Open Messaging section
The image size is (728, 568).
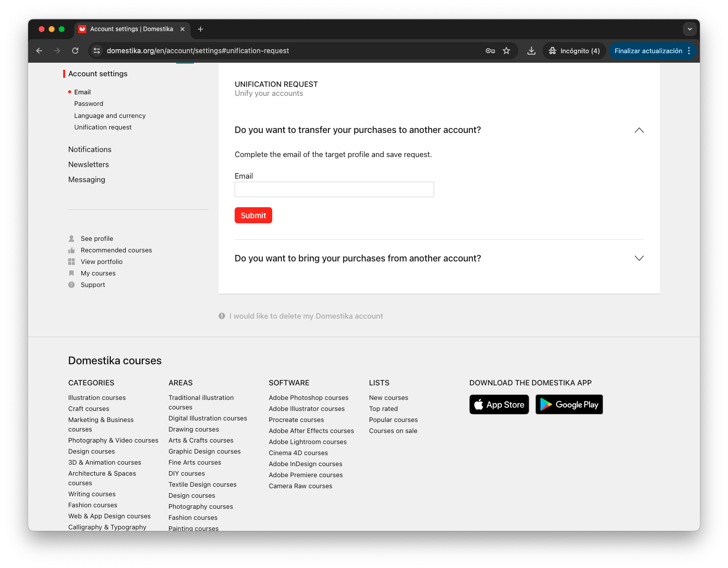pos(87,180)
